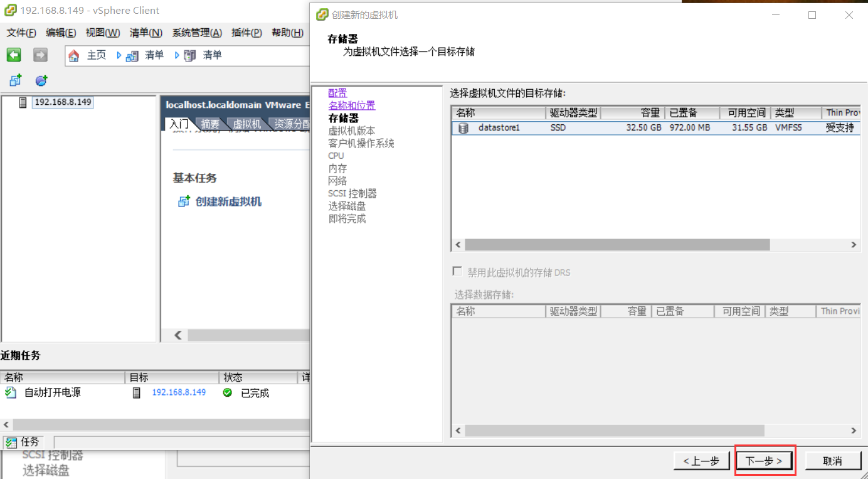Open the 文件(F) menu
Screen dimensions: 868x479
[x=21, y=33]
